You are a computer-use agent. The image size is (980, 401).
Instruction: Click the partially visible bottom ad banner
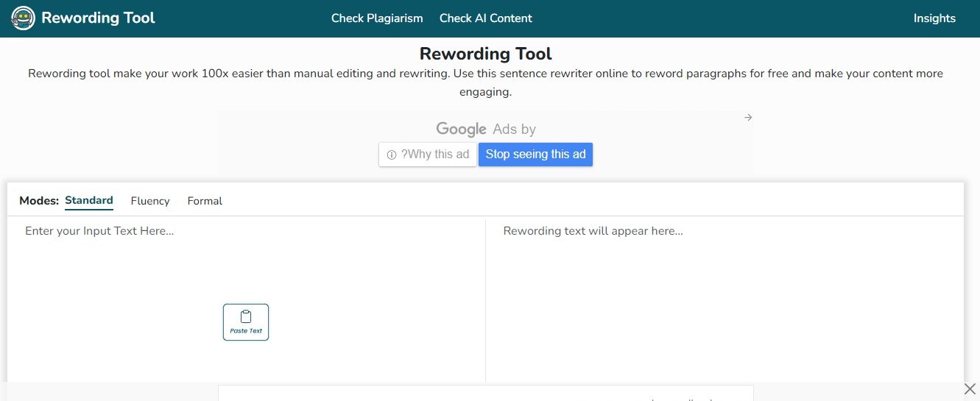coord(486,393)
